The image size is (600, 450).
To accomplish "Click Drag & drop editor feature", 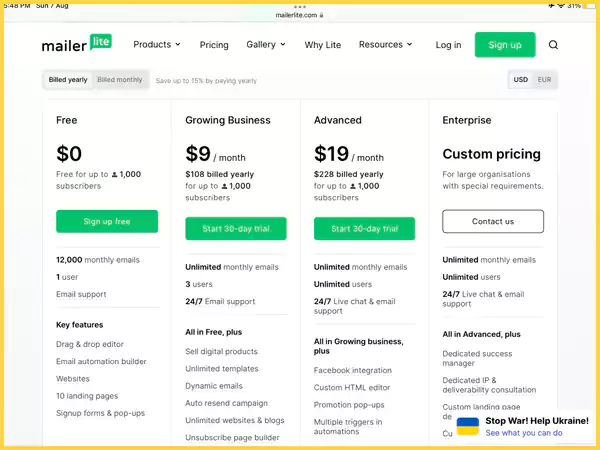I will point(90,344).
